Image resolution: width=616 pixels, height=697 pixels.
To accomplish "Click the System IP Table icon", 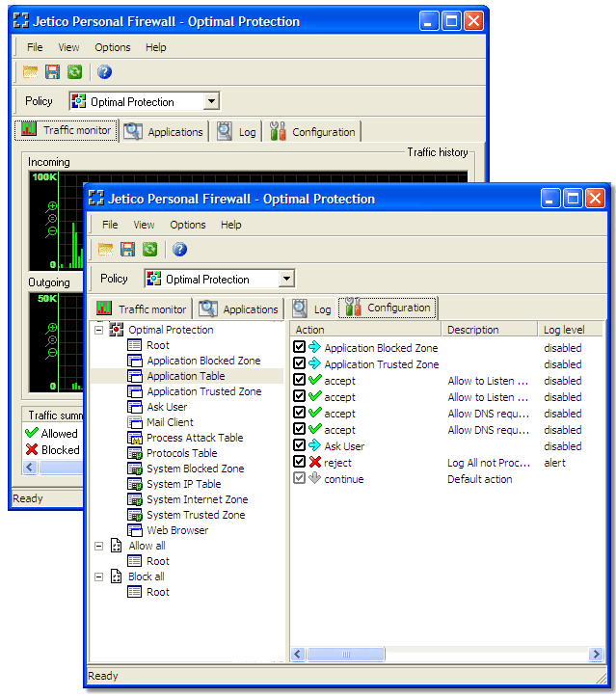I will click(x=135, y=484).
